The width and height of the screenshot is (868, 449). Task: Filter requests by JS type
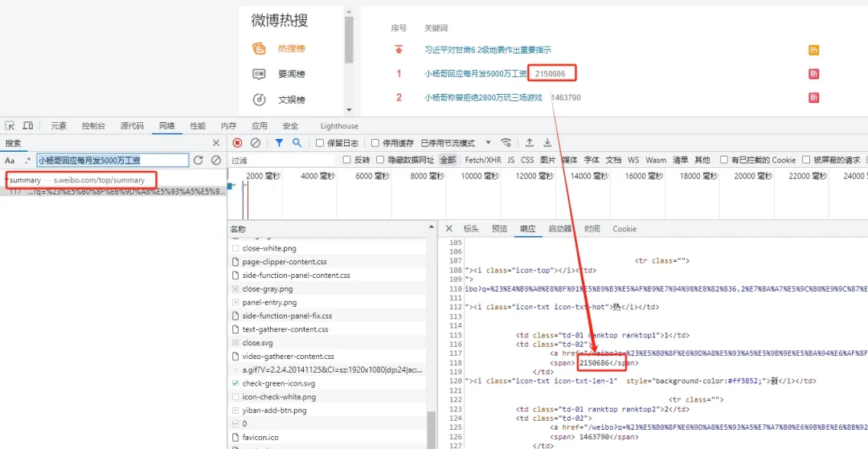(511, 161)
